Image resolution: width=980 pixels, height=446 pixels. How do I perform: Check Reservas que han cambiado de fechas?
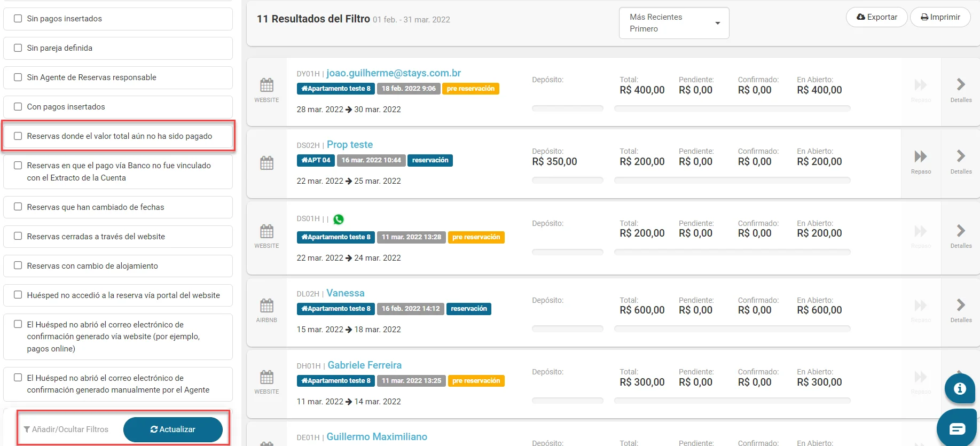click(18, 206)
